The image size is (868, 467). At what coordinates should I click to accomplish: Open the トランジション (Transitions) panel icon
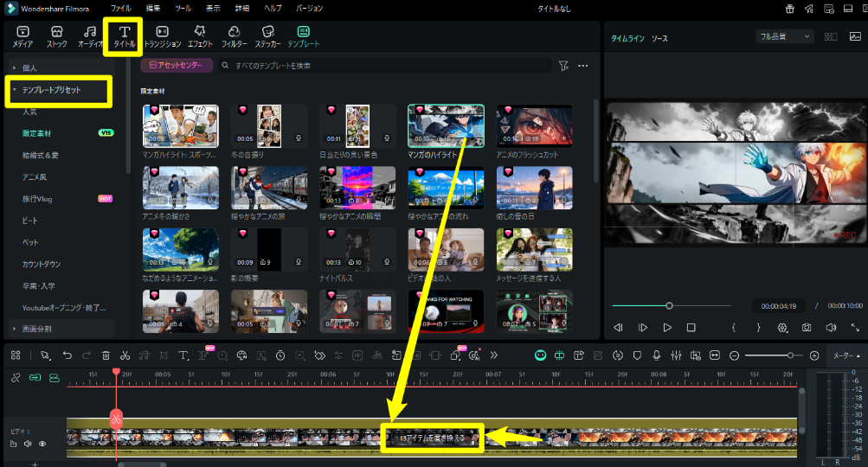pos(162,35)
